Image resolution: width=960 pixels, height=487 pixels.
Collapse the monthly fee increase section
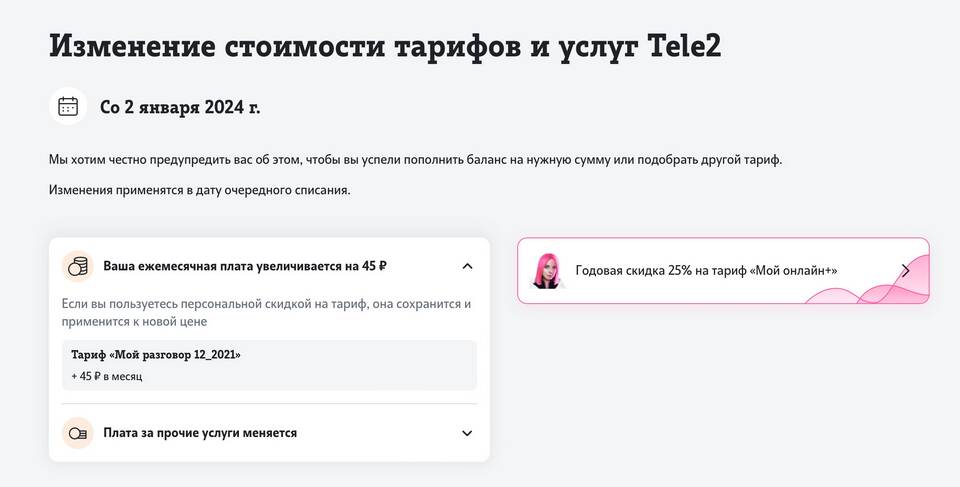click(x=467, y=267)
